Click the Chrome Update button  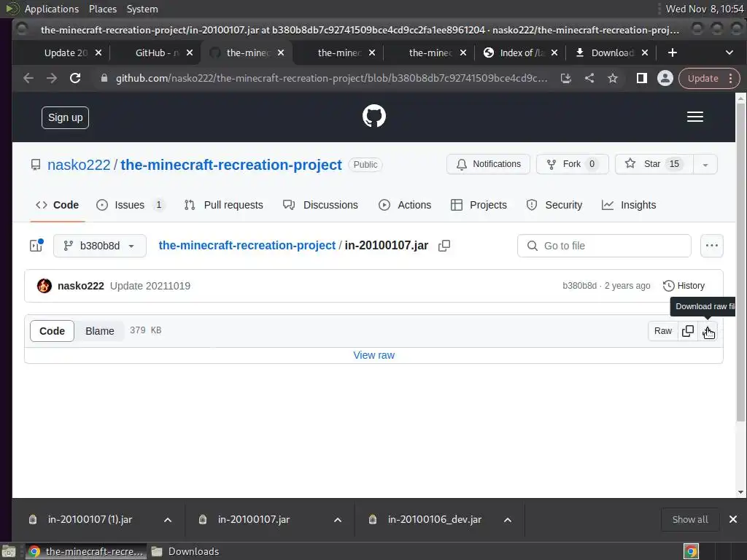coord(703,78)
